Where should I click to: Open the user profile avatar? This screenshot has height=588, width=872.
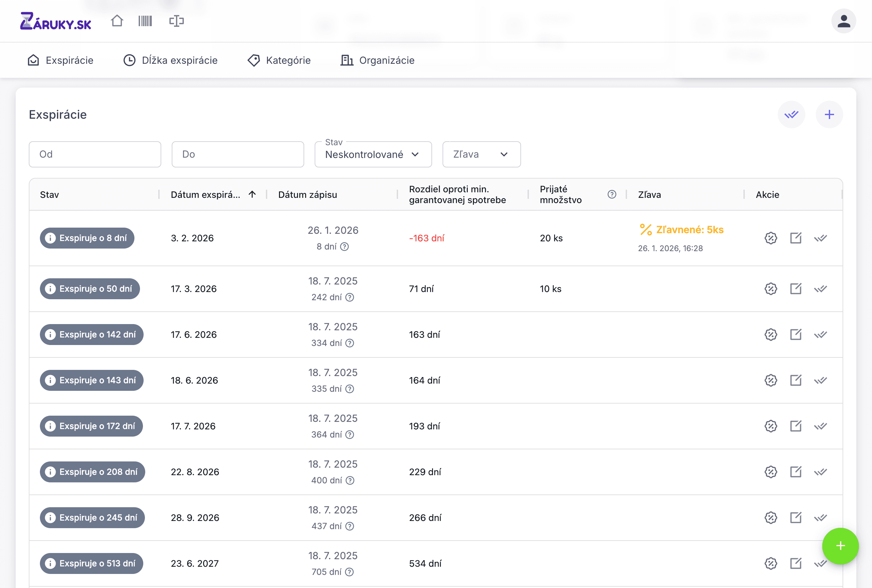coord(843,21)
